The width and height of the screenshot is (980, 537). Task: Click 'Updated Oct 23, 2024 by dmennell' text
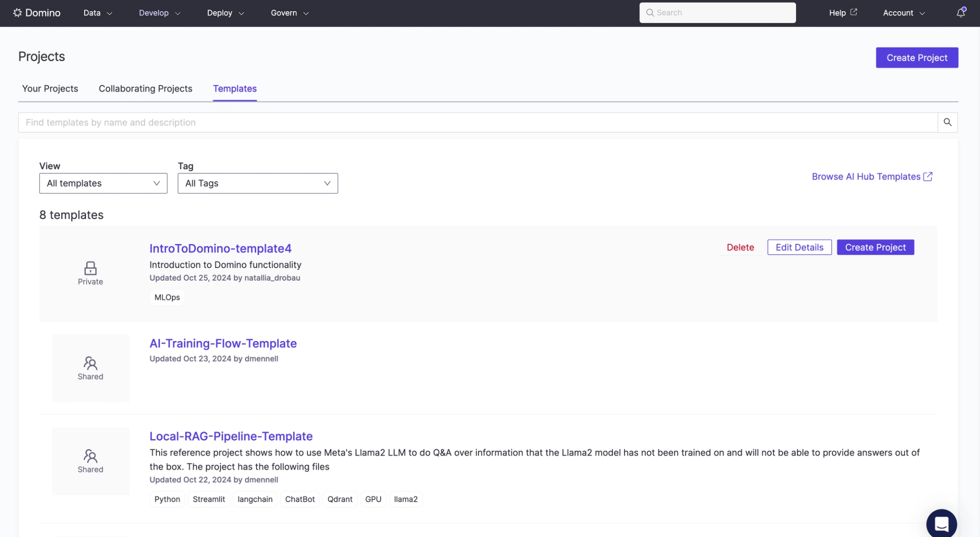tap(214, 359)
